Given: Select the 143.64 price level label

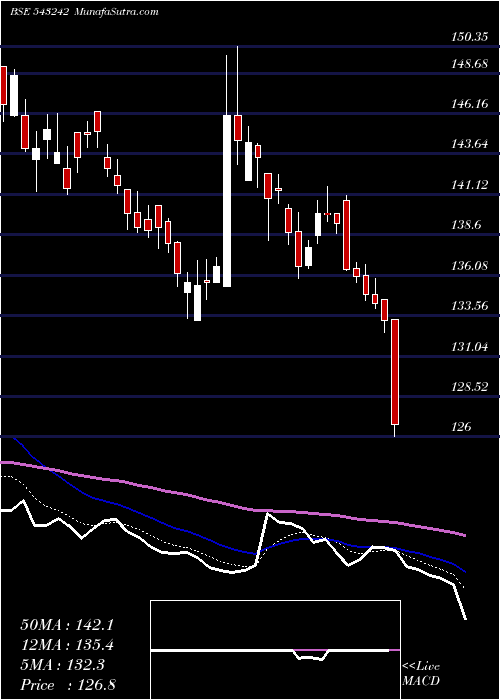Looking at the screenshot, I should (469, 145).
